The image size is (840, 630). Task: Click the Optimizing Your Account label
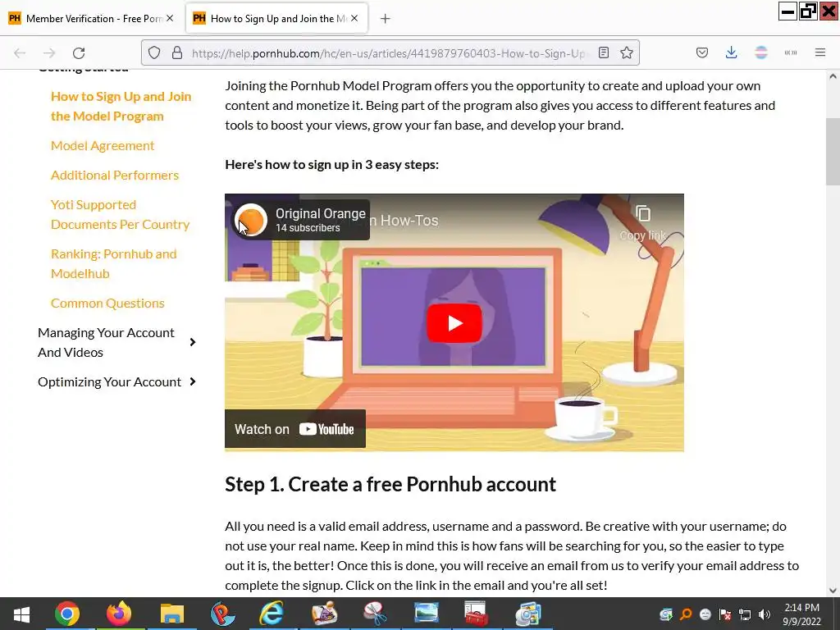coord(109,382)
